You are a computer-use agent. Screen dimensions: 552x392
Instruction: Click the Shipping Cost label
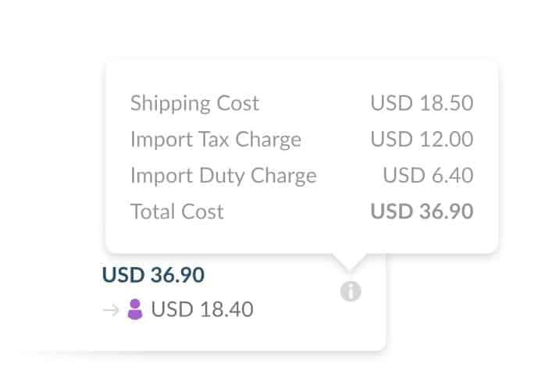click(x=194, y=103)
